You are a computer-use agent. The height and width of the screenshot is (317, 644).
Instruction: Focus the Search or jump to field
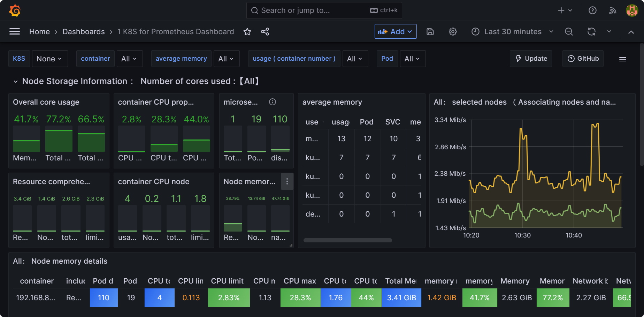(x=324, y=10)
